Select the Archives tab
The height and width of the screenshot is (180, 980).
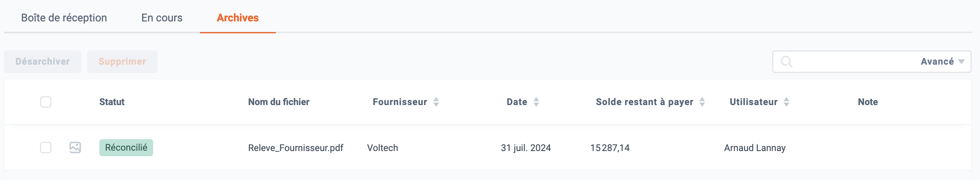coord(238,18)
